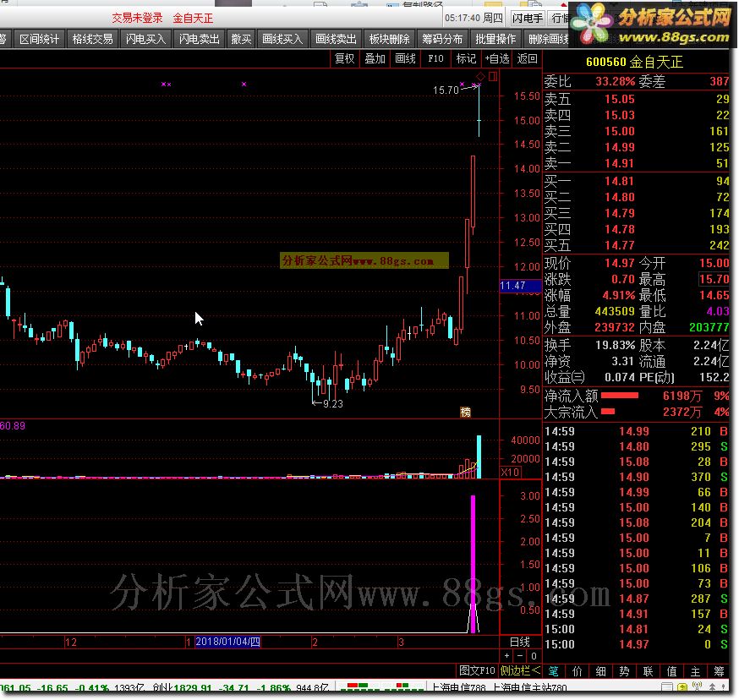
Task: Open 筹码分布 chip distribution
Action: pyautogui.click(x=442, y=39)
